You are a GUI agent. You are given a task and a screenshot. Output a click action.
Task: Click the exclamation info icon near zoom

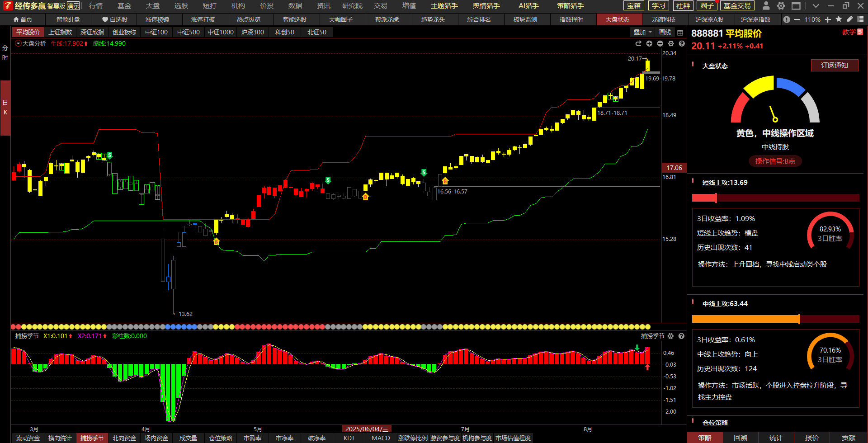(787, 19)
